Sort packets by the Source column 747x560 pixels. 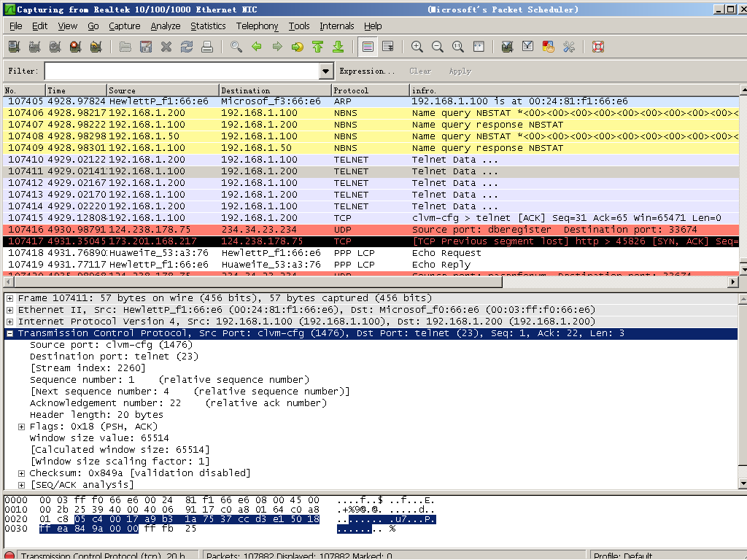[163, 90]
